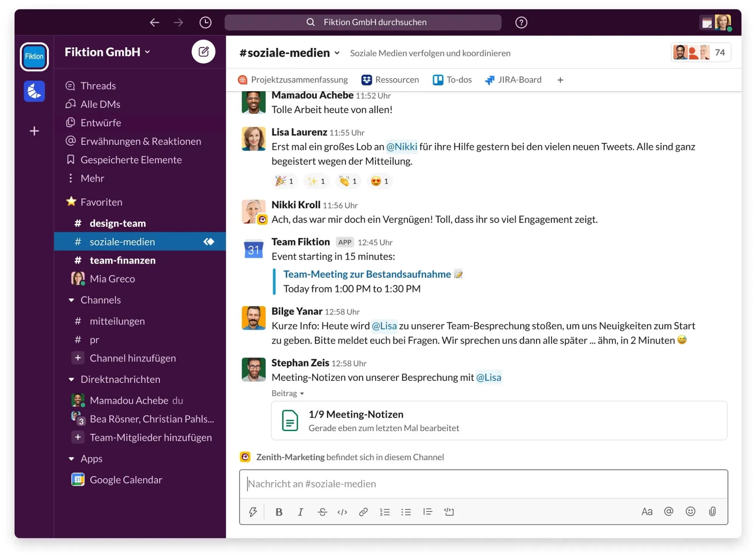Toggle bold formatting in composer
Viewport: 756px width, 558px height.
pos(279,512)
